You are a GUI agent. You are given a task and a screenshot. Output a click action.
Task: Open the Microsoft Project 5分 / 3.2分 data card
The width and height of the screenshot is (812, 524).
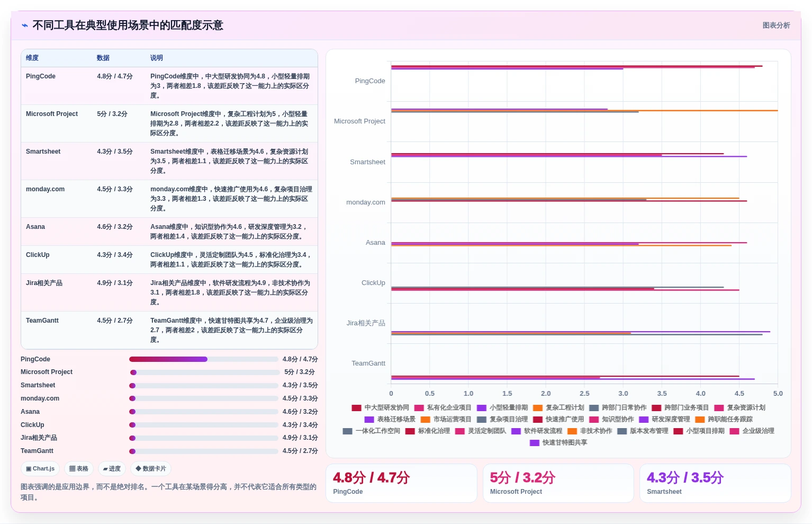click(x=558, y=483)
